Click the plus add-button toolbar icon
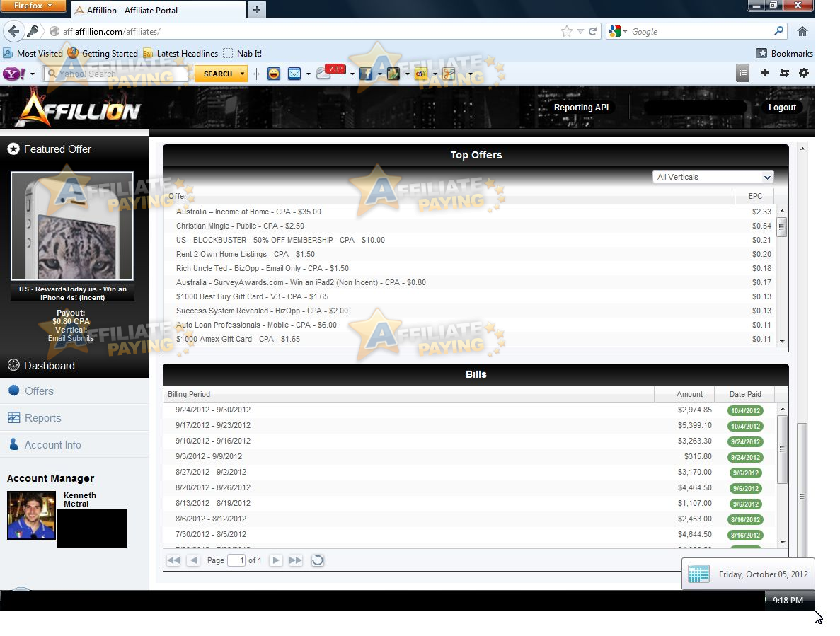 (x=764, y=73)
